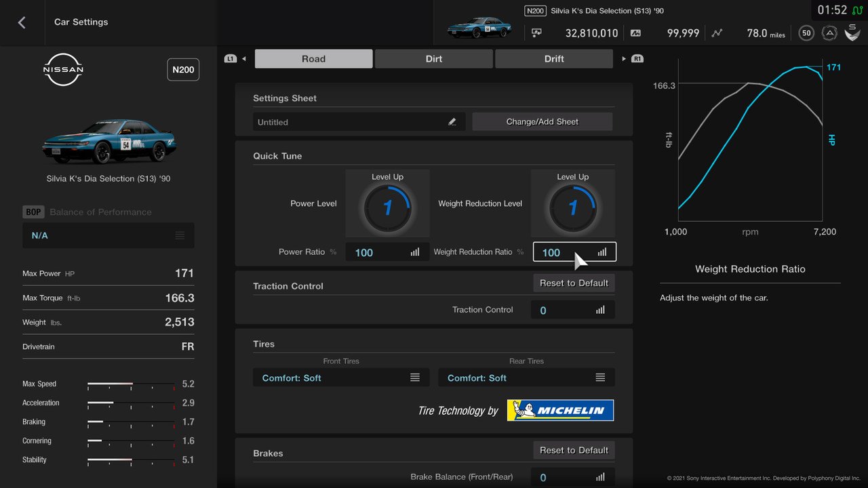The image size is (868, 488).
Task: Click the collector level 50 badge
Action: 806,33
